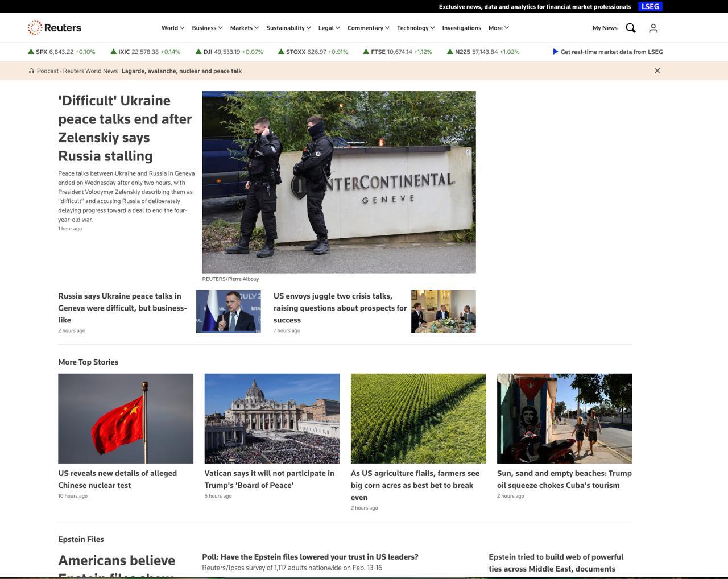728x579 pixels.
Task: Expand the Technology menu chevron
Action: (x=432, y=28)
